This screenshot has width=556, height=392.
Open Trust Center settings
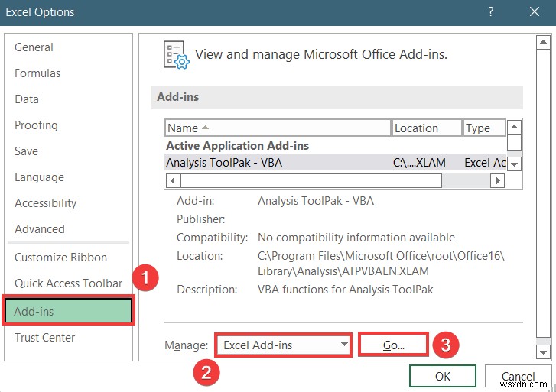pyautogui.click(x=44, y=338)
